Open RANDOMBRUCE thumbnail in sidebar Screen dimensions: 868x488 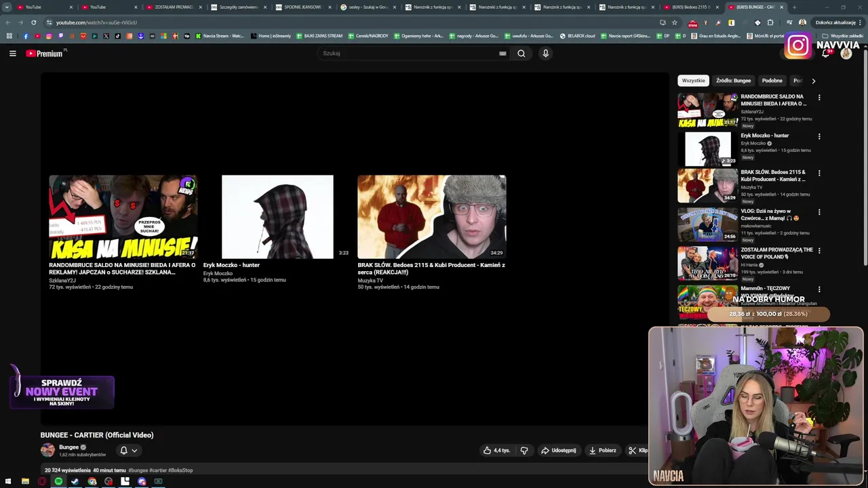click(707, 110)
